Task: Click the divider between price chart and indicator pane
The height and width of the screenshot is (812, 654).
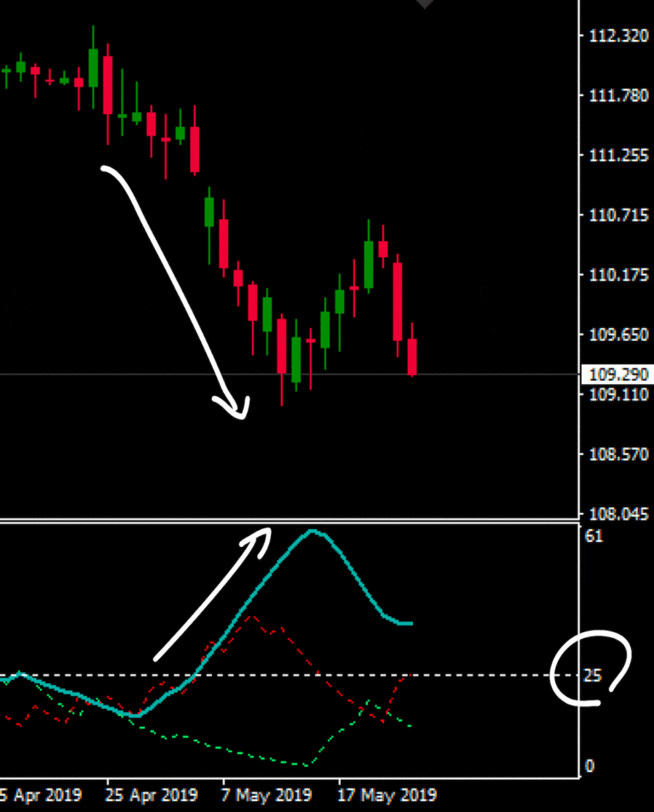Action: (290, 521)
